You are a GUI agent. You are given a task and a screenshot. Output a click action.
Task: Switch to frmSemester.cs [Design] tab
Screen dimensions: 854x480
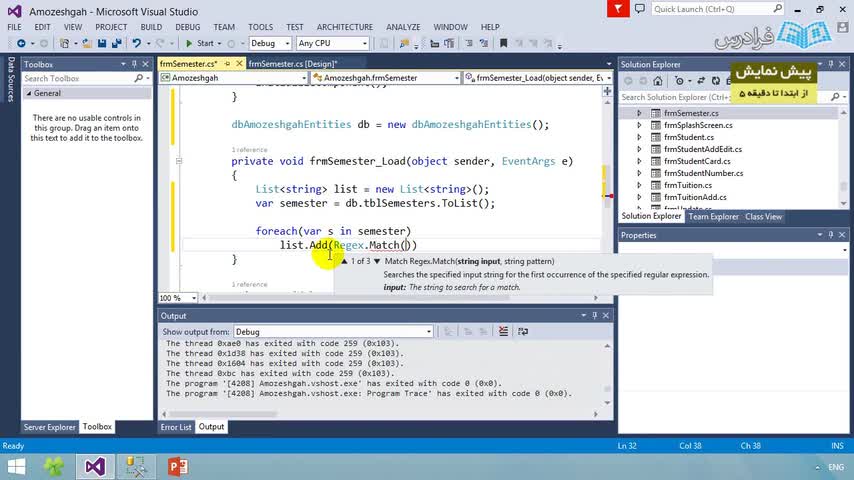(x=292, y=64)
